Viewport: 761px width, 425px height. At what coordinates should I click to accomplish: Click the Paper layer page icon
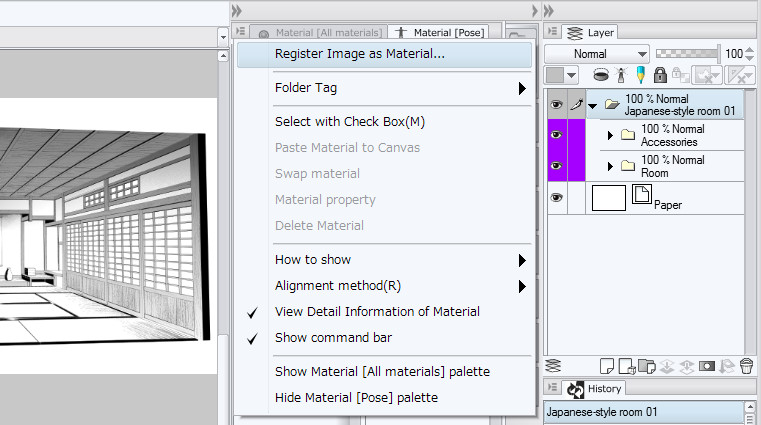coord(642,194)
